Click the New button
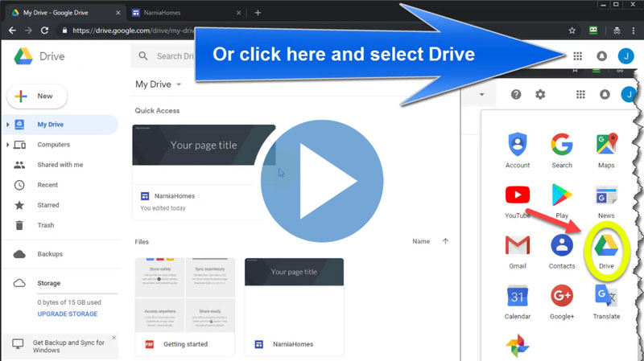This screenshot has width=644, height=361. tap(37, 96)
